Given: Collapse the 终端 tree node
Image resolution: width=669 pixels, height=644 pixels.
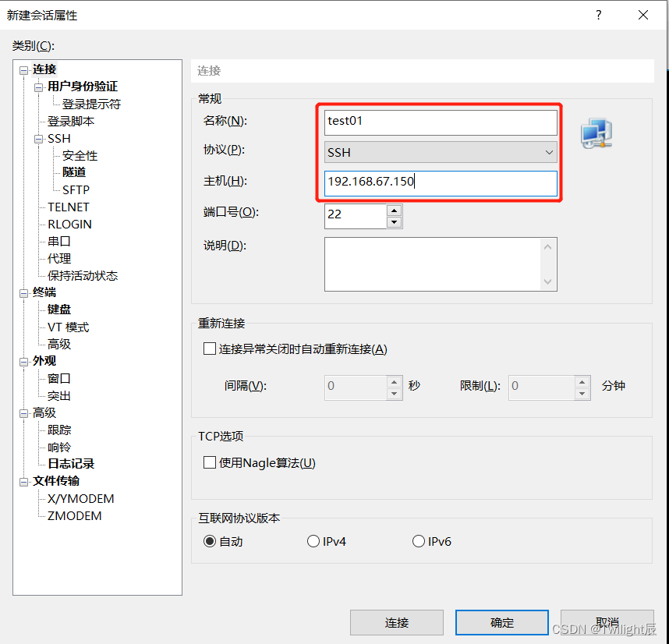Looking at the screenshot, I should (24, 293).
